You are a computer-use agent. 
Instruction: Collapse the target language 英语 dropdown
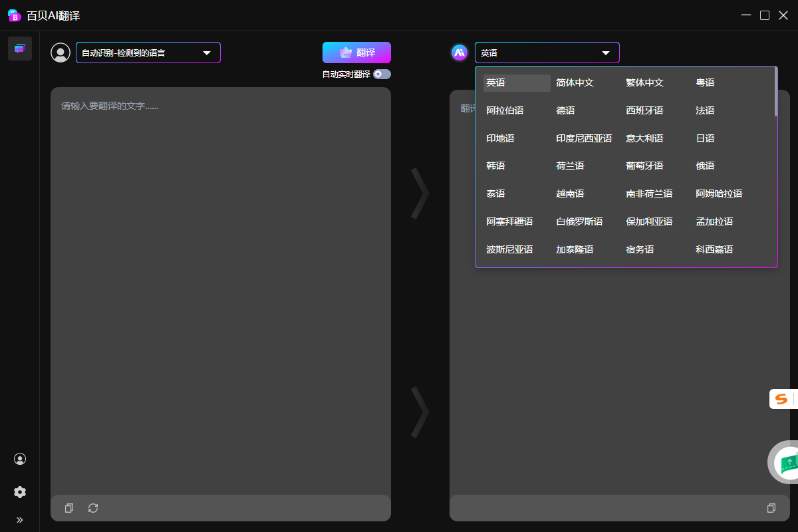click(547, 53)
